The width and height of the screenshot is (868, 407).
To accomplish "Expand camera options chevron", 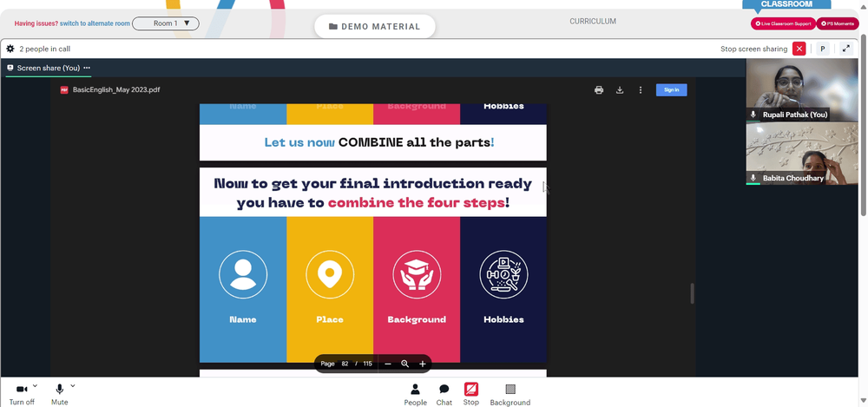I will (x=35, y=386).
